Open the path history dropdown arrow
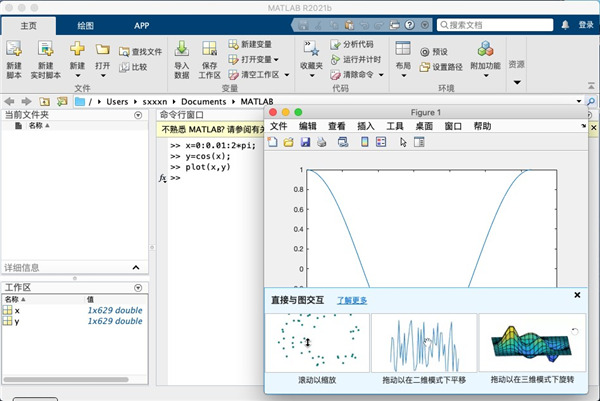The width and height of the screenshot is (600, 401). tap(579, 101)
